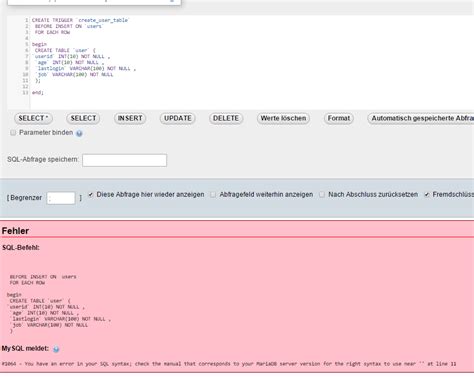This screenshot has width=474, height=377.
Task: Format the SQL query
Action: [339, 118]
